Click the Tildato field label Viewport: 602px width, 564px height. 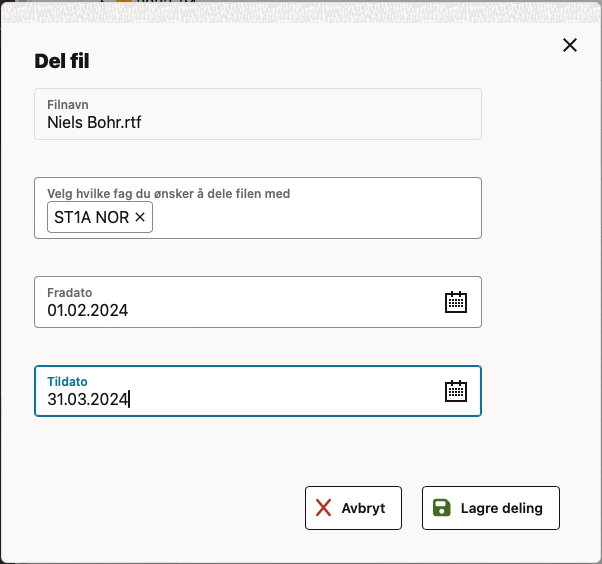pos(67,381)
